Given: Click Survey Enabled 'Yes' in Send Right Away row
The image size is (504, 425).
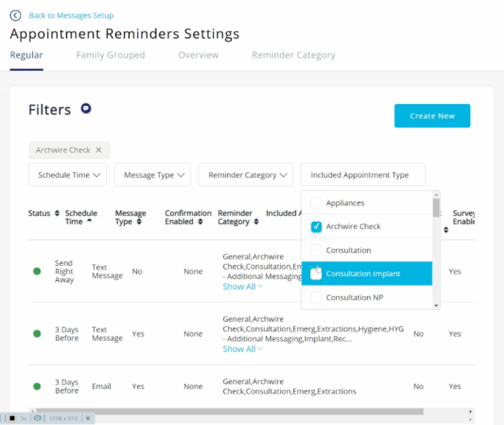Looking at the screenshot, I should [455, 272].
